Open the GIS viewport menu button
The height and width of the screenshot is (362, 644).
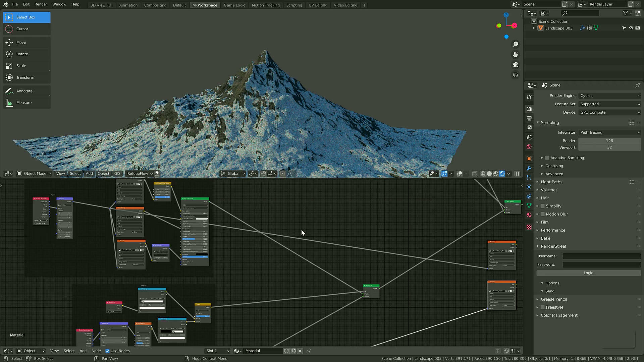pyautogui.click(x=117, y=174)
